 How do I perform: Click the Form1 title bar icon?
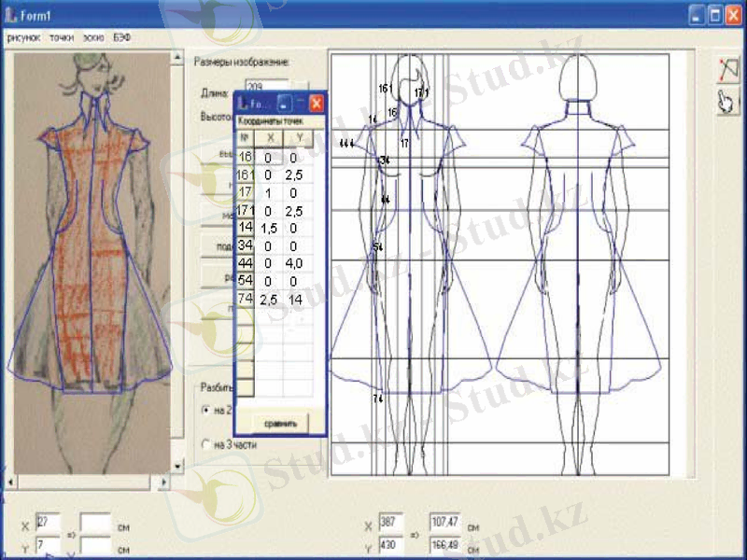tap(11, 15)
